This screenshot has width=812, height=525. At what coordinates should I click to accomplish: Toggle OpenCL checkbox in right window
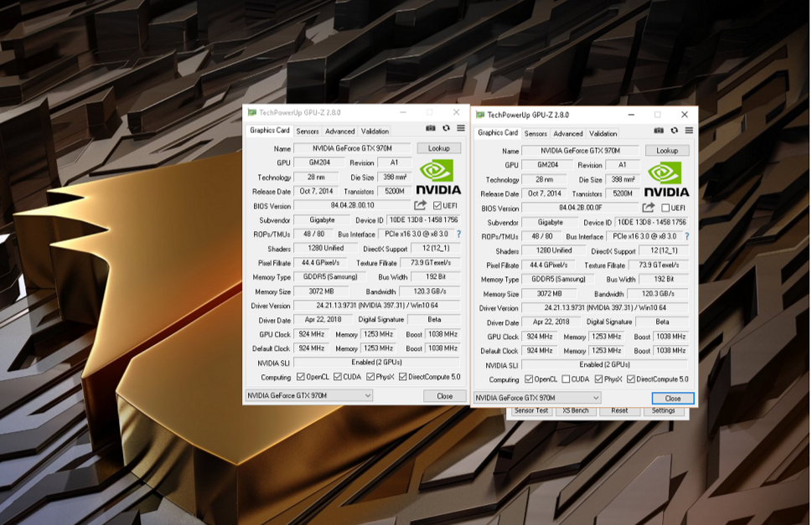click(529, 379)
